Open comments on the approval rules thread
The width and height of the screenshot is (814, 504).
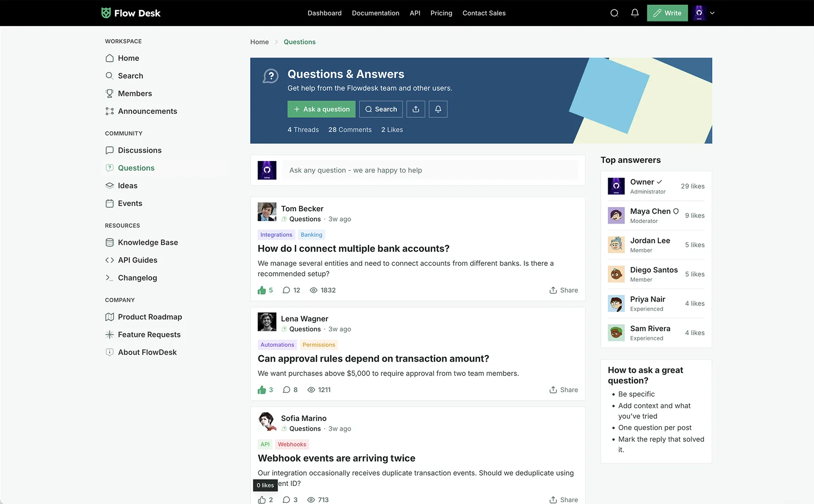pos(290,390)
